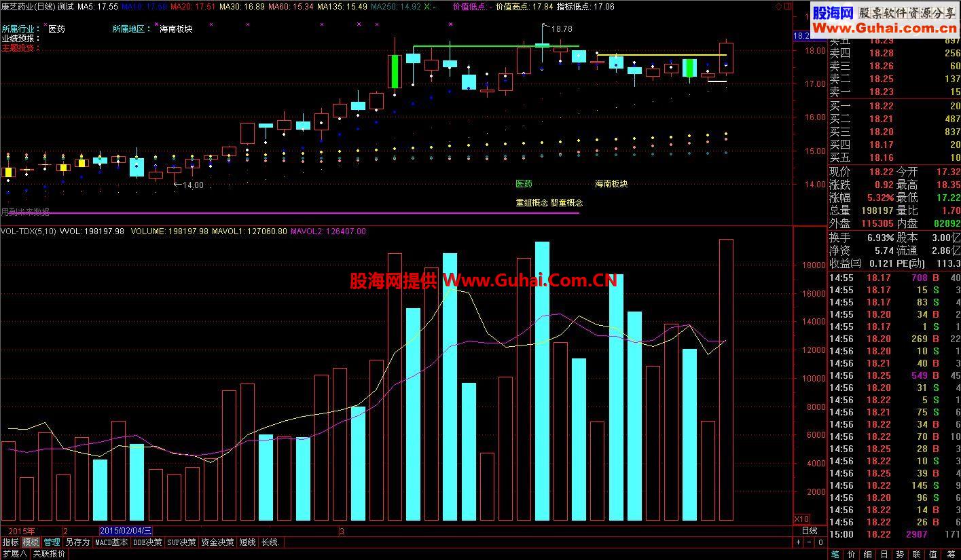Click the minus zoom-out button under 日线

click(x=810, y=542)
